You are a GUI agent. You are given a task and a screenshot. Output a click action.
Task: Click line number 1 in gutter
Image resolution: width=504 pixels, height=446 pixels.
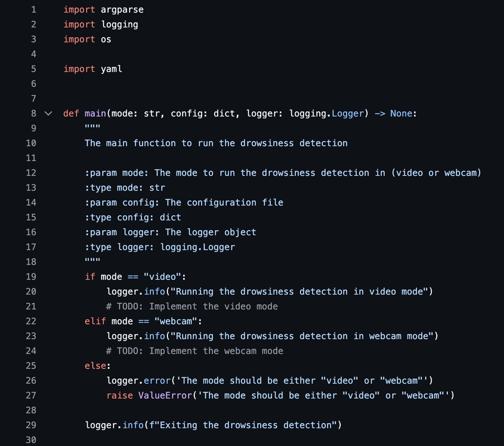click(x=34, y=9)
